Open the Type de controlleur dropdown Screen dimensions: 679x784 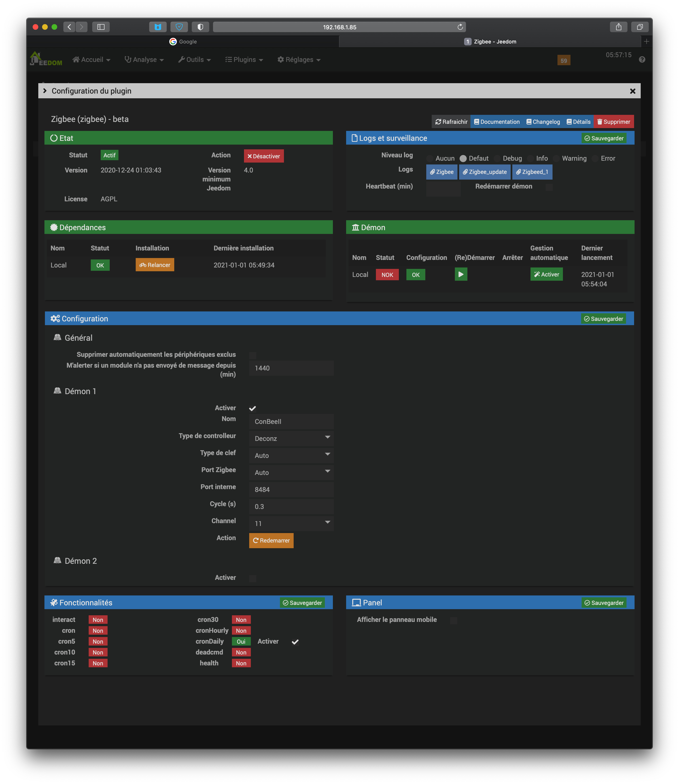pyautogui.click(x=291, y=438)
